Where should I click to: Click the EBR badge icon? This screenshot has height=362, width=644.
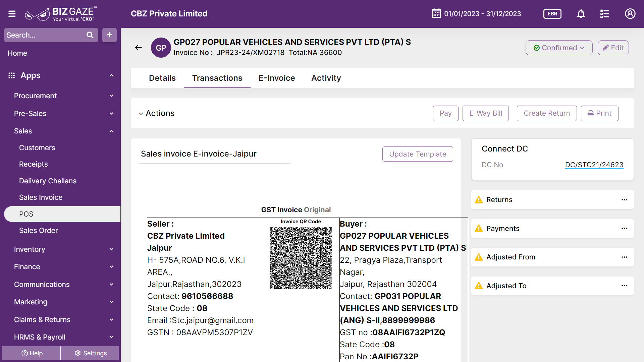click(x=552, y=14)
